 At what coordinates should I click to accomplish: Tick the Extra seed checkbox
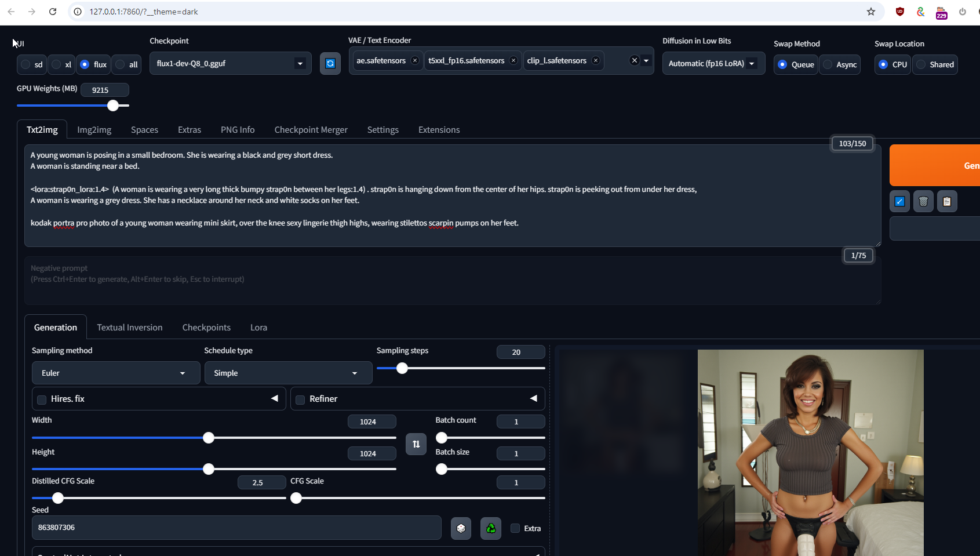(515, 528)
